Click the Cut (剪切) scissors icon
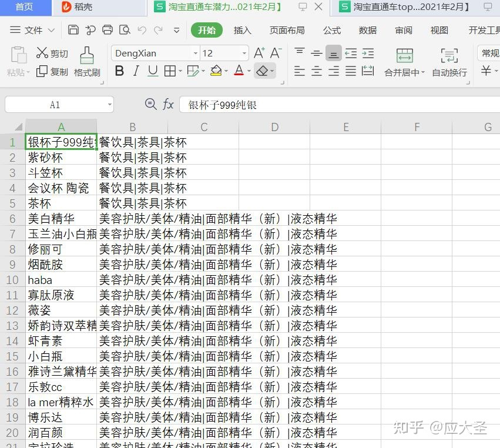500x448 pixels. point(42,53)
